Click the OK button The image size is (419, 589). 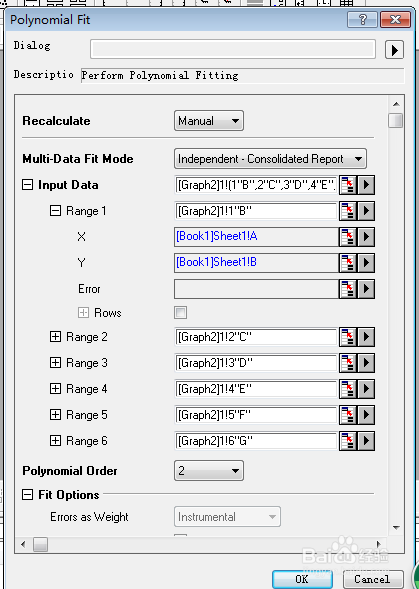pyautogui.click(x=302, y=579)
